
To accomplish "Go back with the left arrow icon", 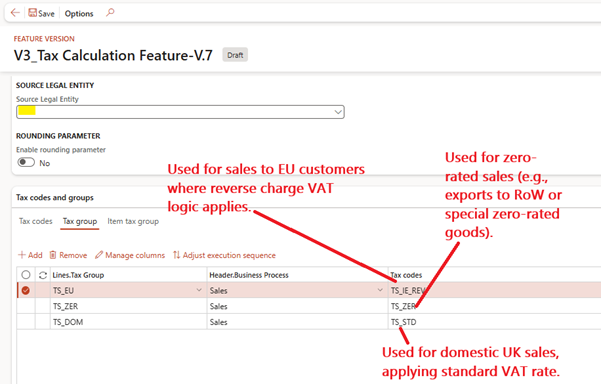I will pos(15,13).
